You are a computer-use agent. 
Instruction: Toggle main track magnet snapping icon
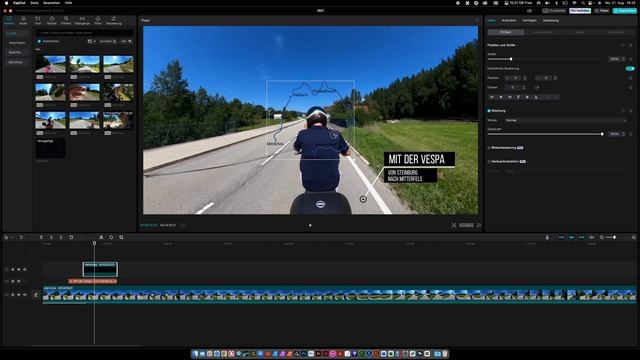click(561, 237)
